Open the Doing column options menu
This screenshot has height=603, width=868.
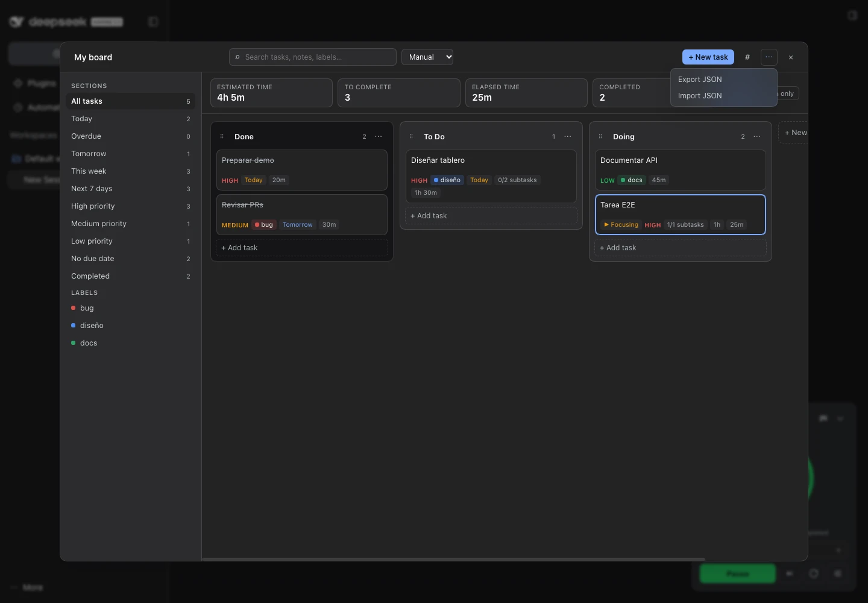(757, 137)
